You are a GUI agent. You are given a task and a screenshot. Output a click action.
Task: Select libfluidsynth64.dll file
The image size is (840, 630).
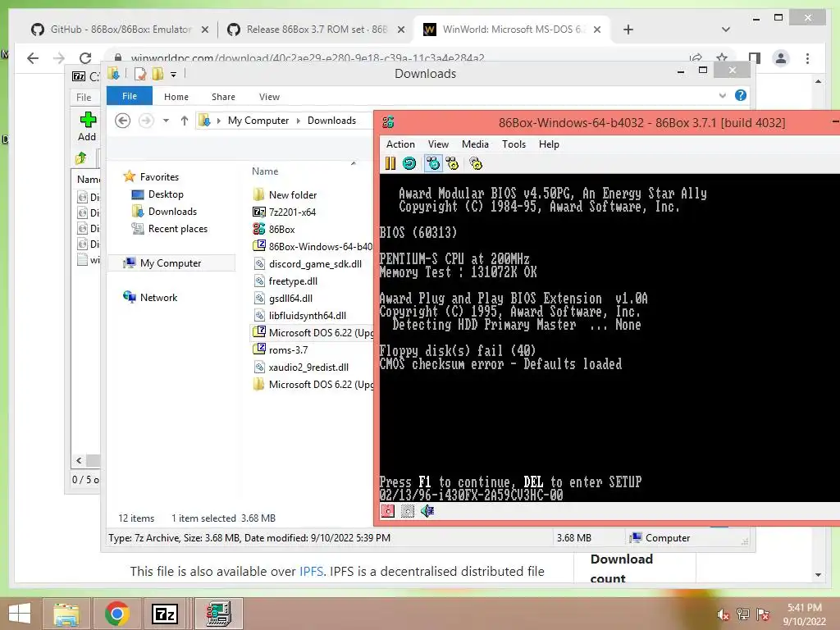click(307, 316)
